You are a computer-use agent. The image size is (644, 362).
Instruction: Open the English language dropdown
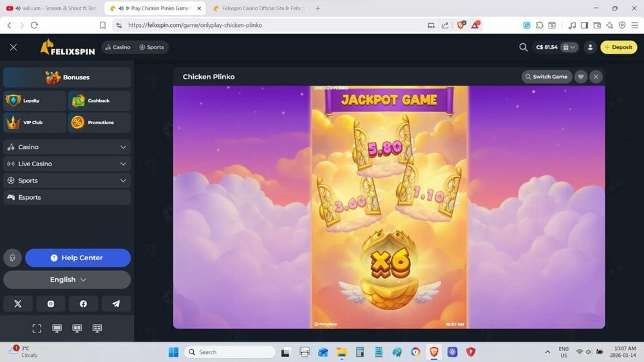pyautogui.click(x=67, y=280)
